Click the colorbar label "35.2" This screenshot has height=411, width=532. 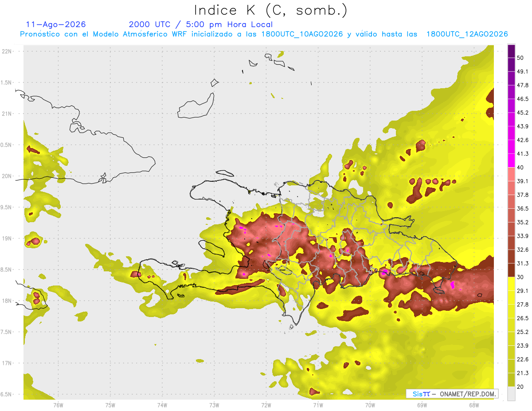[x=523, y=222]
